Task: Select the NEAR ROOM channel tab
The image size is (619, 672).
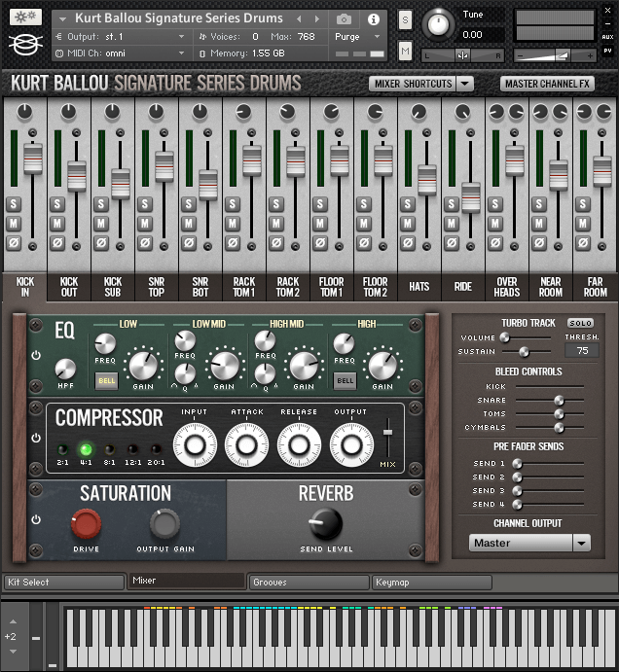Action: click(x=550, y=287)
